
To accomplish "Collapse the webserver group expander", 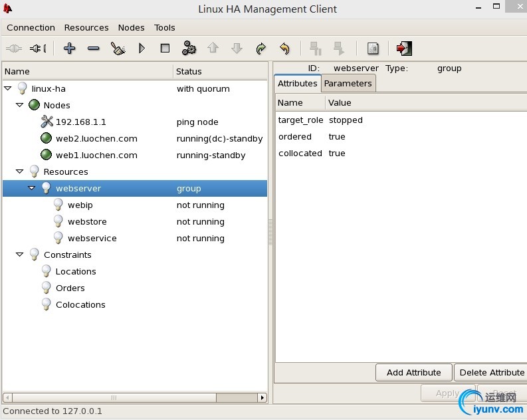I will pos(32,188).
